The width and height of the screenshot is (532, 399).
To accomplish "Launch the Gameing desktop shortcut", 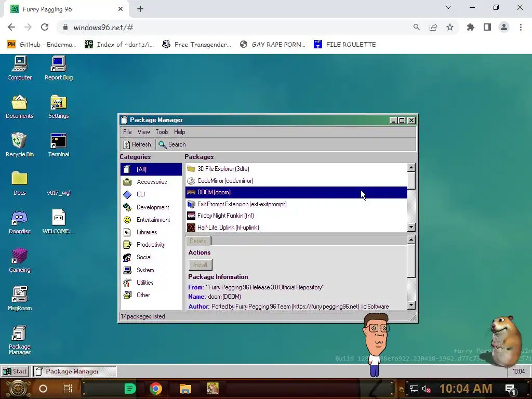I will 20,261.
